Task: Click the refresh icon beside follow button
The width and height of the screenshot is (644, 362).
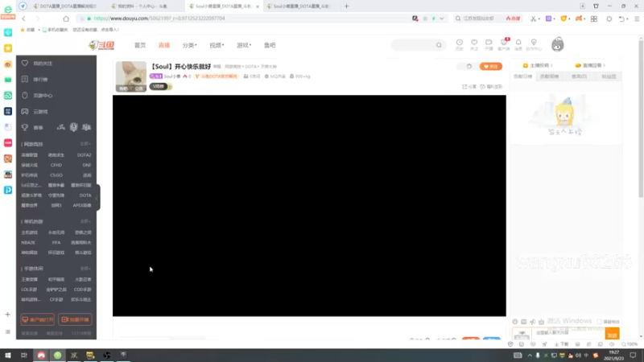Action: (x=469, y=67)
